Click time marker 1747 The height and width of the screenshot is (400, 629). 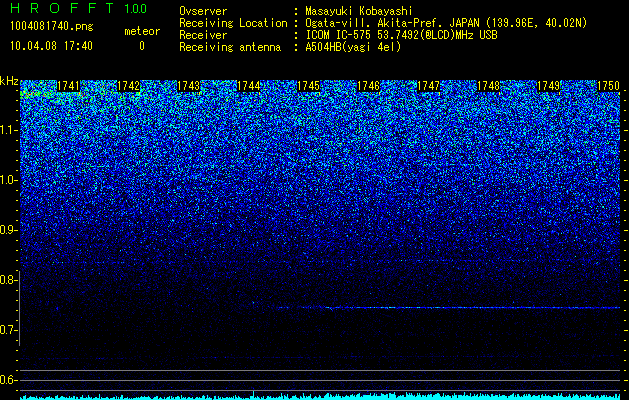coord(429,86)
